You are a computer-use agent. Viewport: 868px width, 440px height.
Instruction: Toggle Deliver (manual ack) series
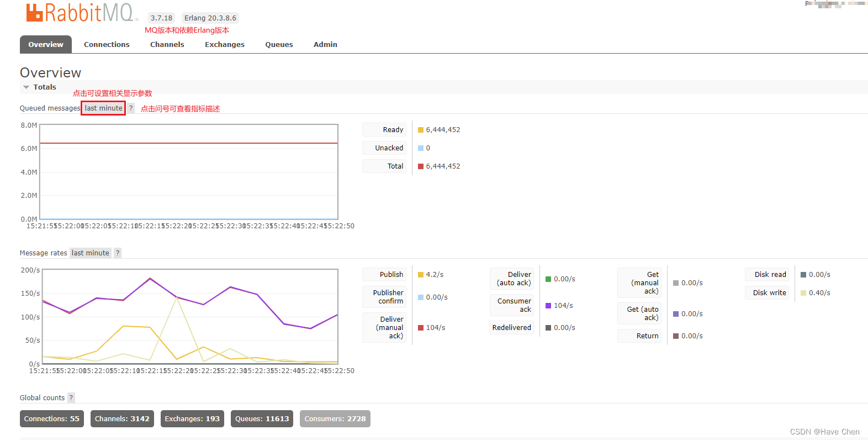point(384,327)
